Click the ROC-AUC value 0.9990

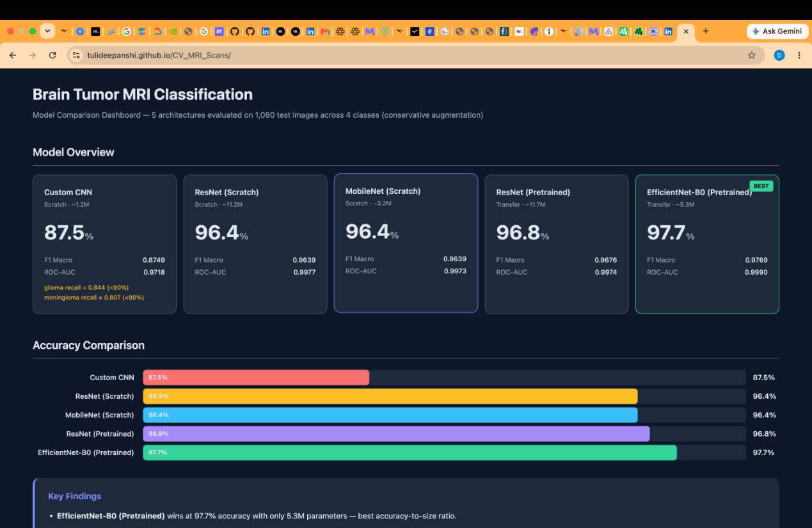pyautogui.click(x=756, y=272)
